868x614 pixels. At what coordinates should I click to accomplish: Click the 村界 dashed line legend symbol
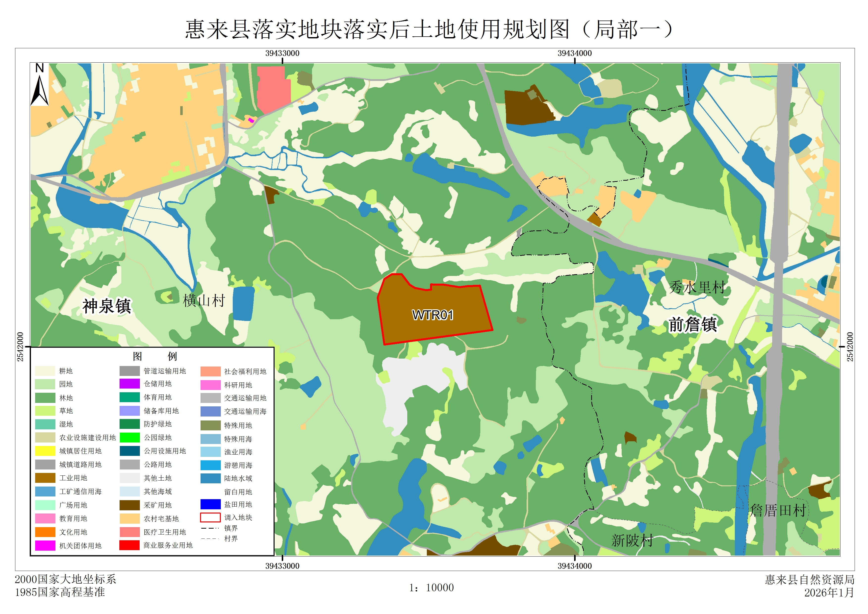(210, 539)
